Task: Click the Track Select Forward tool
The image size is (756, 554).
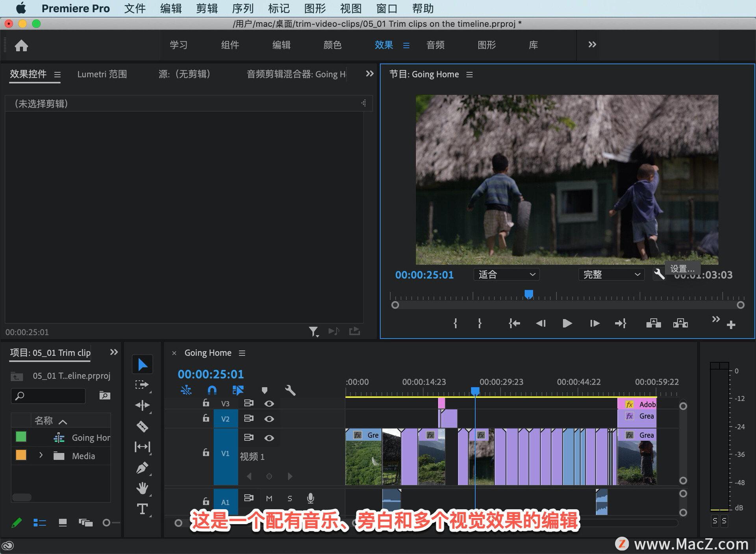Action: coord(142,384)
